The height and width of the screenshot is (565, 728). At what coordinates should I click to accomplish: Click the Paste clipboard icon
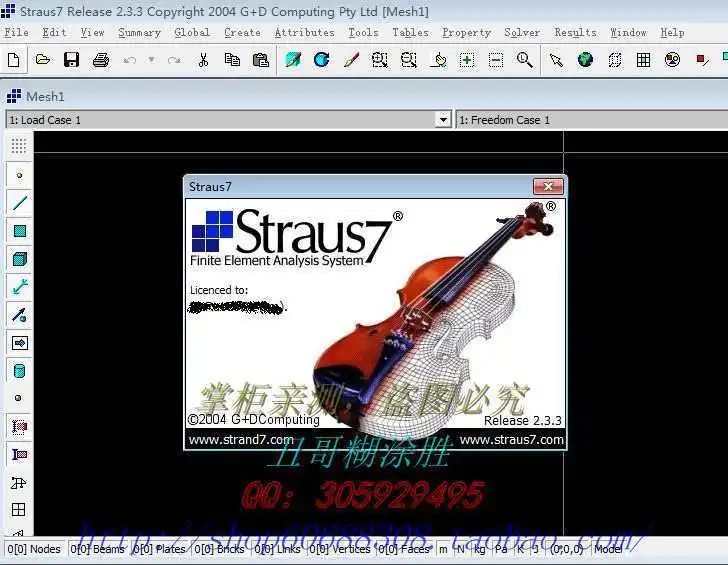coord(261,60)
